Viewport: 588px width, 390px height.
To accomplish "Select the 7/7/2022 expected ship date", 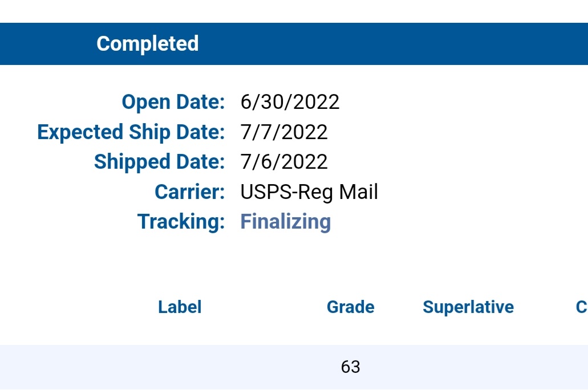I will point(284,132).
